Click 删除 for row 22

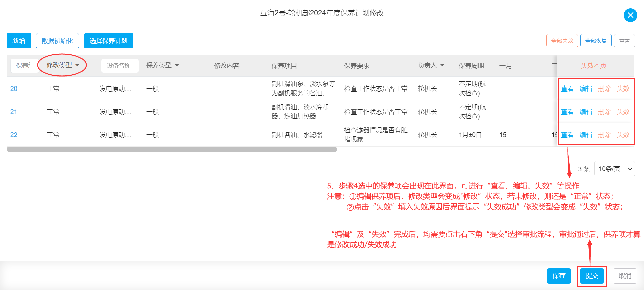[x=604, y=135]
